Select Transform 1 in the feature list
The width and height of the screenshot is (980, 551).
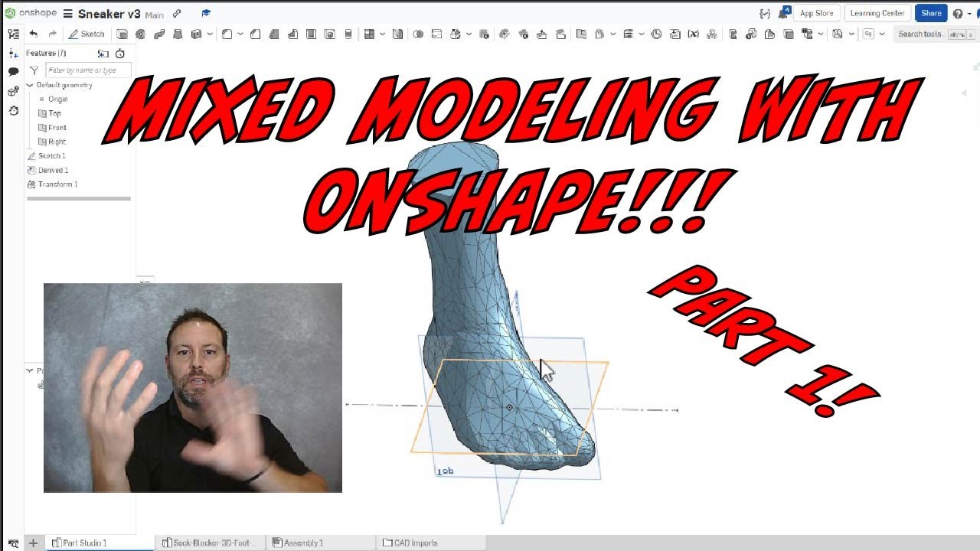[58, 184]
